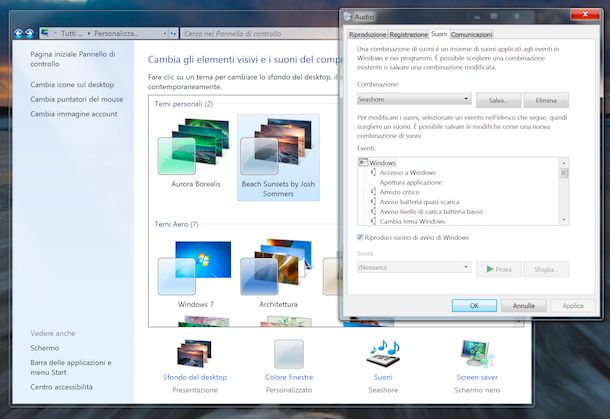This screenshot has height=419, width=610.
Task: Switch to the Riproduzione tab
Action: [367, 35]
